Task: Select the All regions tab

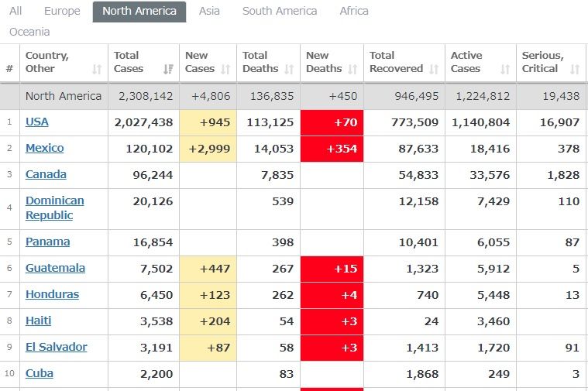Action: [15, 11]
